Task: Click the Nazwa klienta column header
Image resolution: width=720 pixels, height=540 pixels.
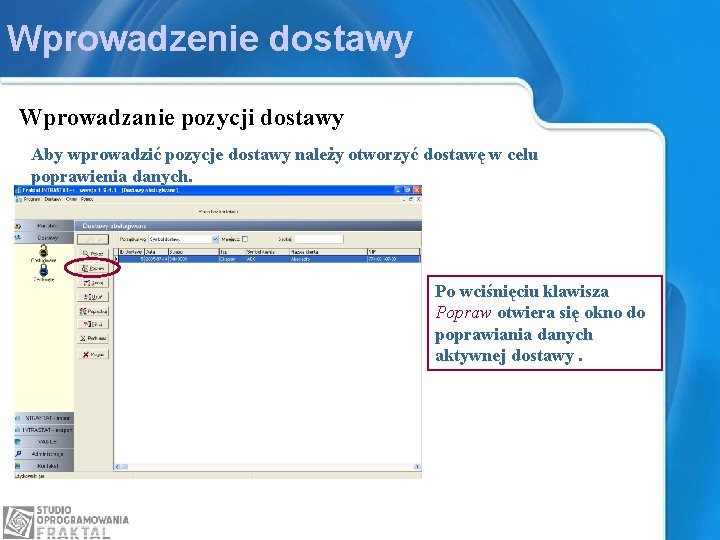Action: coord(328,252)
